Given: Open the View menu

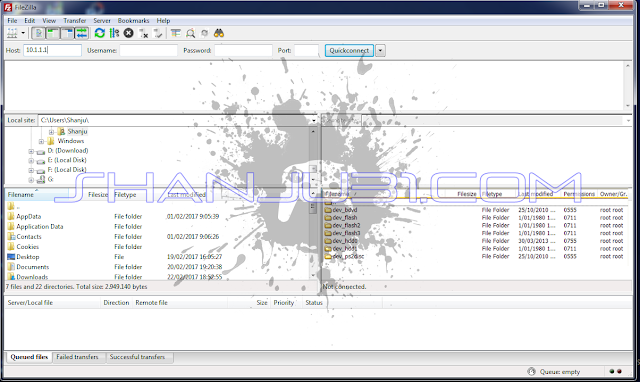Looking at the screenshot, I should (49, 20).
